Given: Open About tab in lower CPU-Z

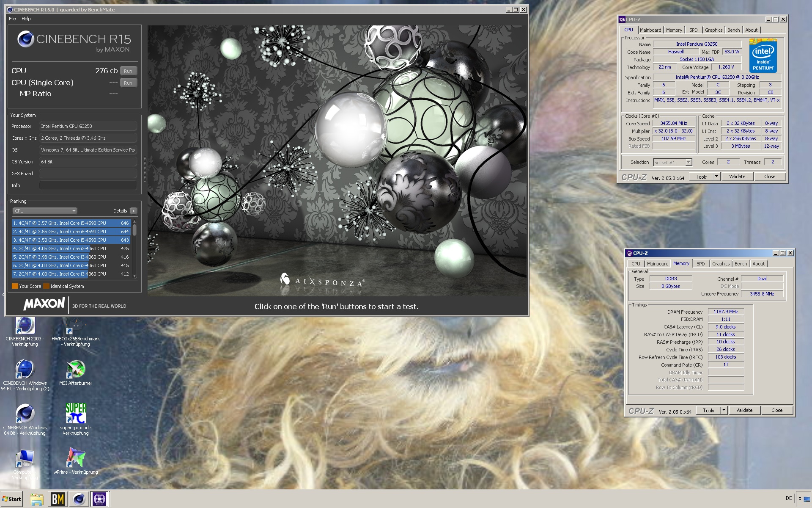Looking at the screenshot, I should pos(758,264).
